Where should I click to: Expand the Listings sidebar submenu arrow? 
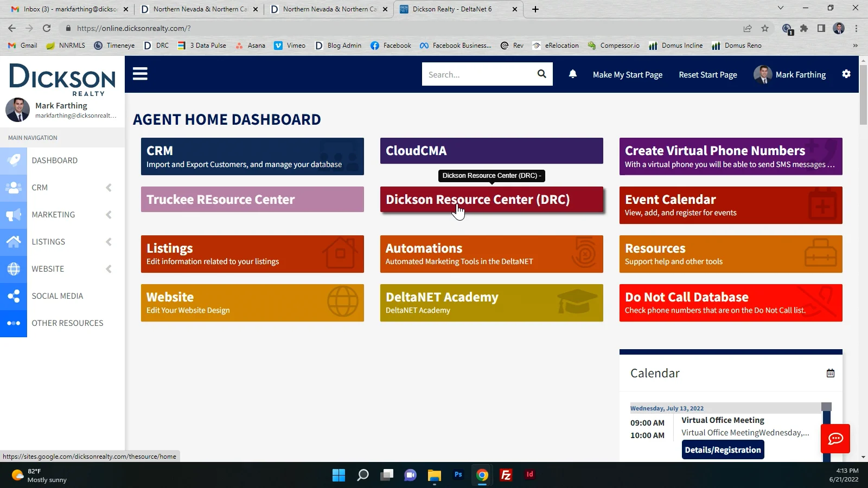[108, 242]
